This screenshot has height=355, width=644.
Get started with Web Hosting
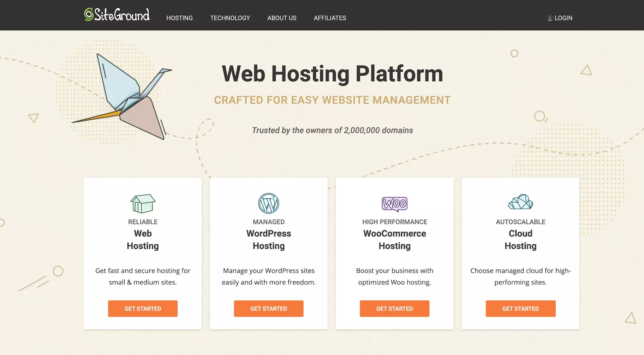coord(143,308)
